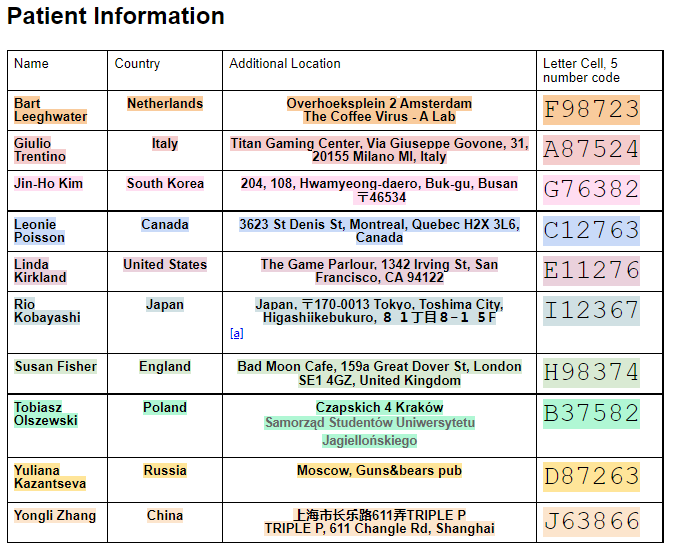Click Yongli Zhang's Shanghai address
This screenshot has height=553, width=682.
pyautogui.click(x=379, y=522)
